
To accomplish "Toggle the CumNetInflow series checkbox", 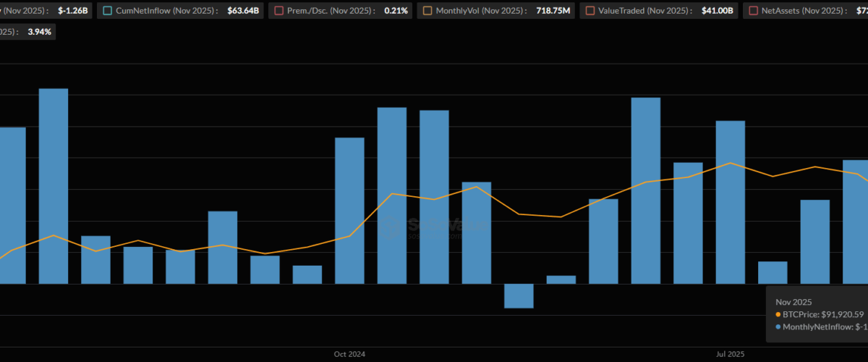I will tap(108, 11).
